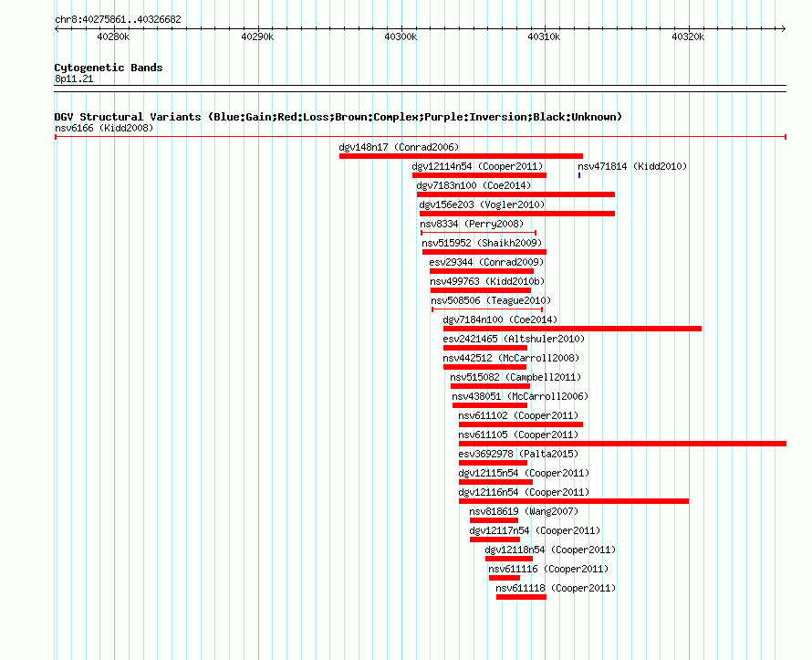Click esv2421465 (Altshuler2010) label
The width and height of the screenshot is (812, 660).
coord(514,339)
